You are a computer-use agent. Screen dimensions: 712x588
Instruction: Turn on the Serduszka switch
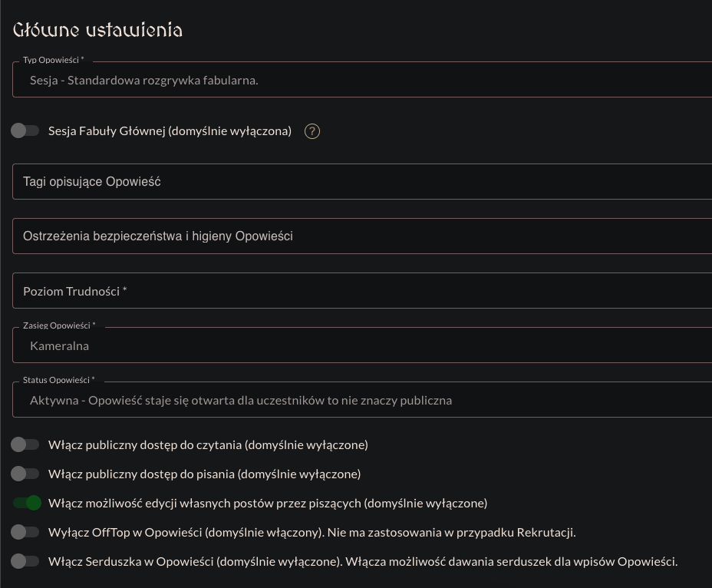pyautogui.click(x=25, y=561)
